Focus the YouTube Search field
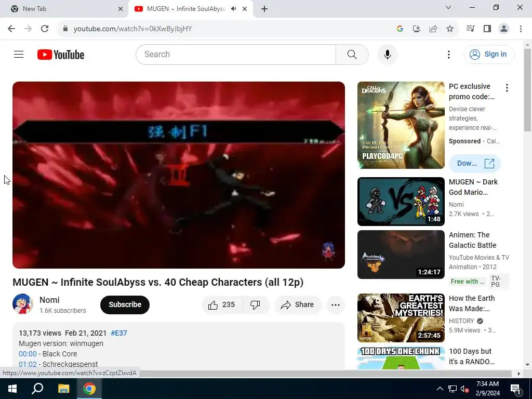Image resolution: width=532 pixels, height=399 pixels. (236, 54)
